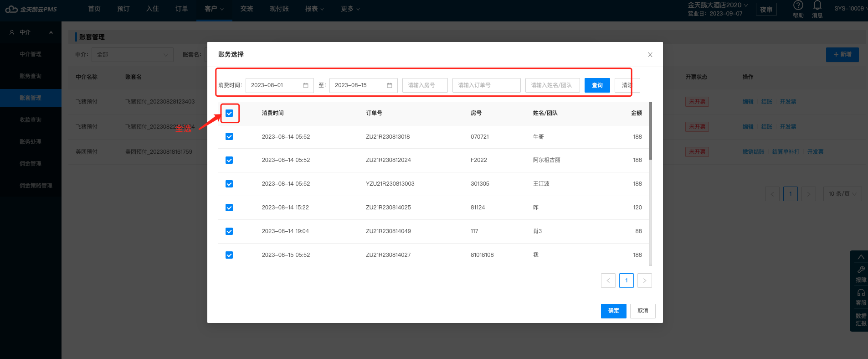Uncheck the row for order YZU21R230813003
The height and width of the screenshot is (359, 868).
coord(229,184)
